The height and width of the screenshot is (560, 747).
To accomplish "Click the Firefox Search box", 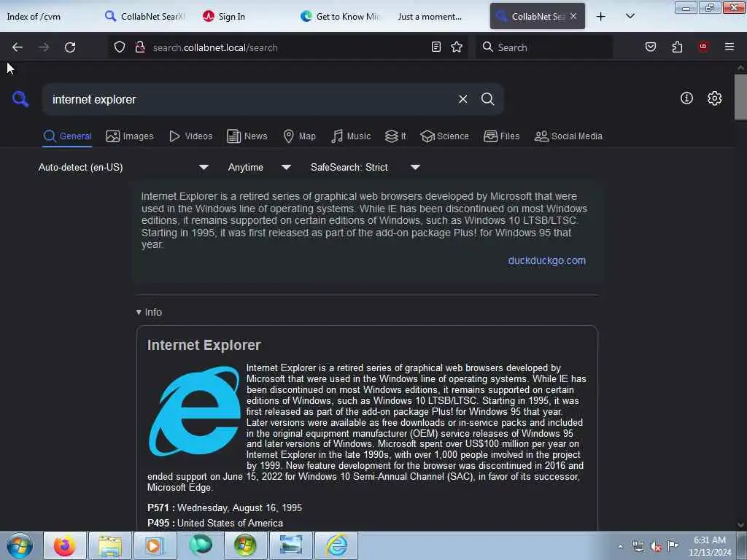I will (543, 47).
